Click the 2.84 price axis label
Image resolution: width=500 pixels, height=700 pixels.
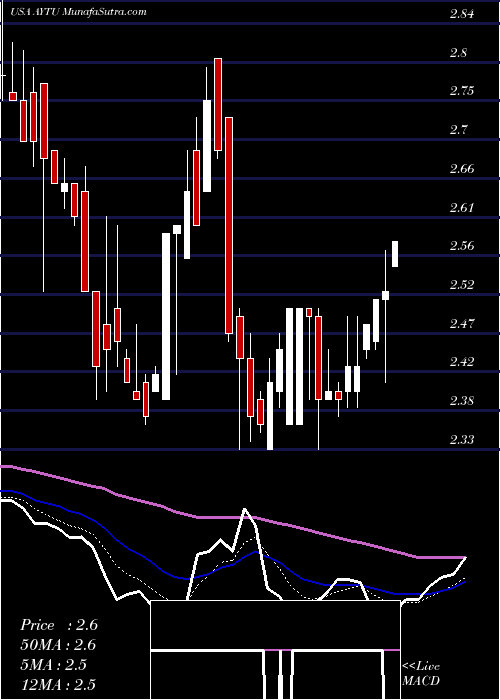462,14
